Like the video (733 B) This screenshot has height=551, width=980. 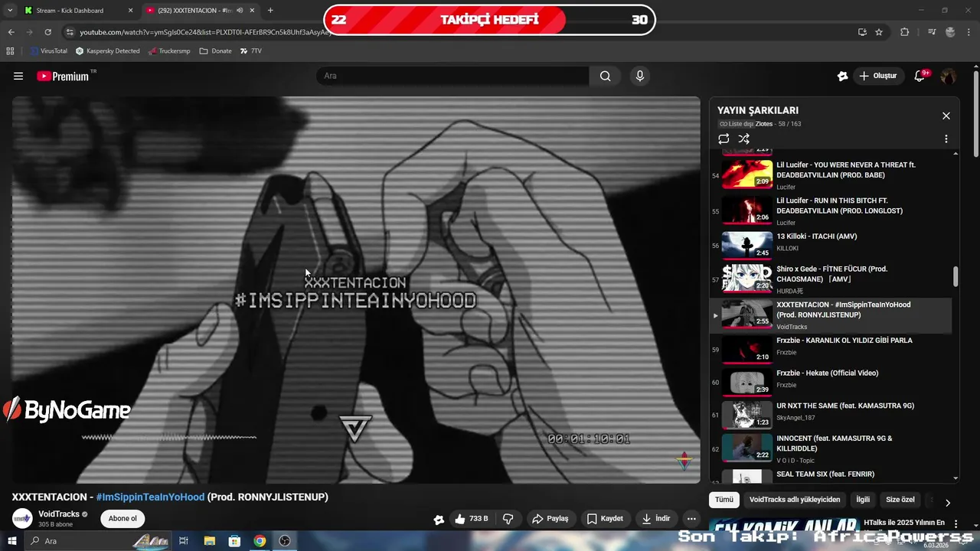coord(471,519)
